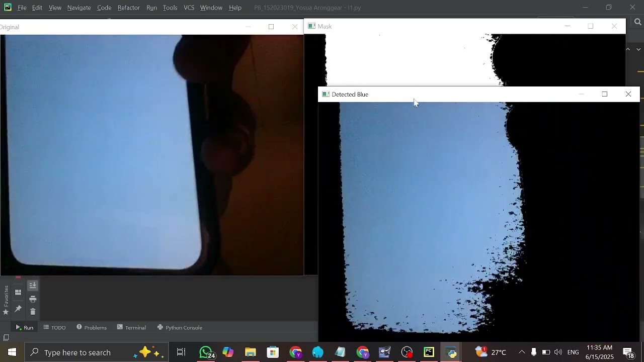Open Microsoft Store from the taskbar

coord(273,352)
